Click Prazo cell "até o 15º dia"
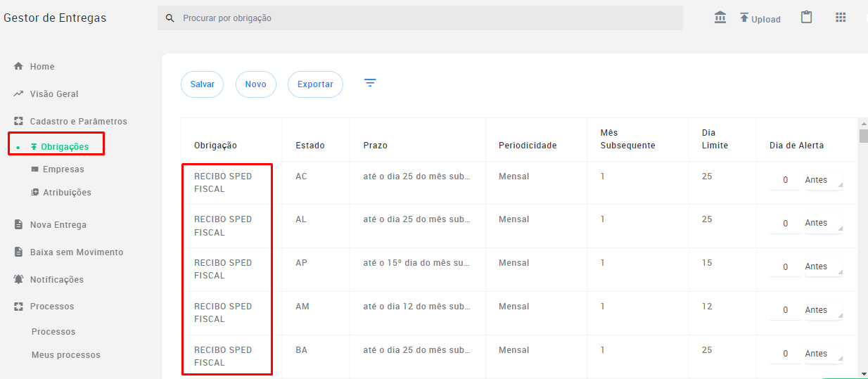Screen dimensions: 868x379 (x=416, y=263)
